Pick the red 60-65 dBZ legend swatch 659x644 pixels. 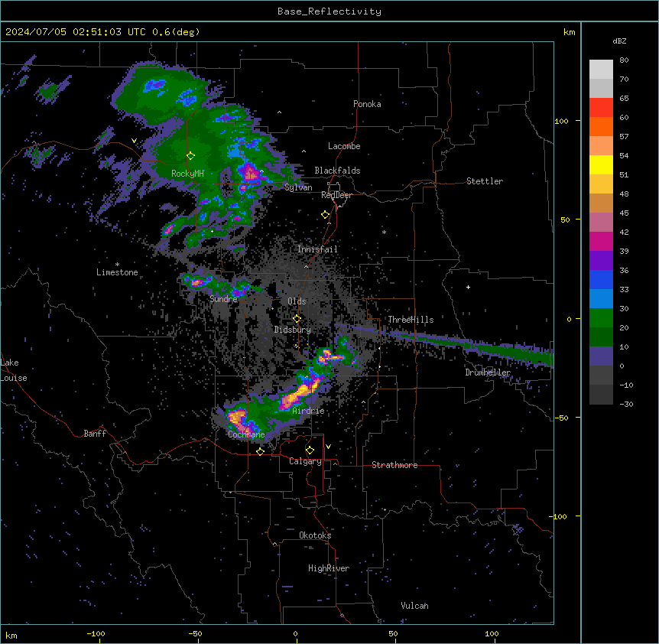(601, 108)
